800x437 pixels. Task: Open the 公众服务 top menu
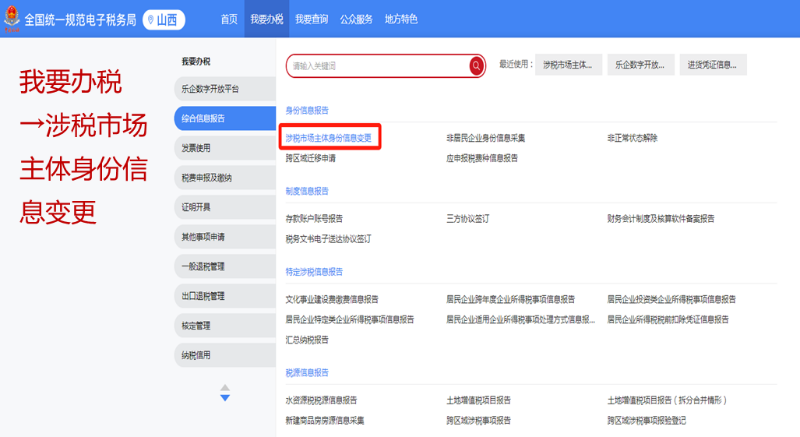point(356,19)
